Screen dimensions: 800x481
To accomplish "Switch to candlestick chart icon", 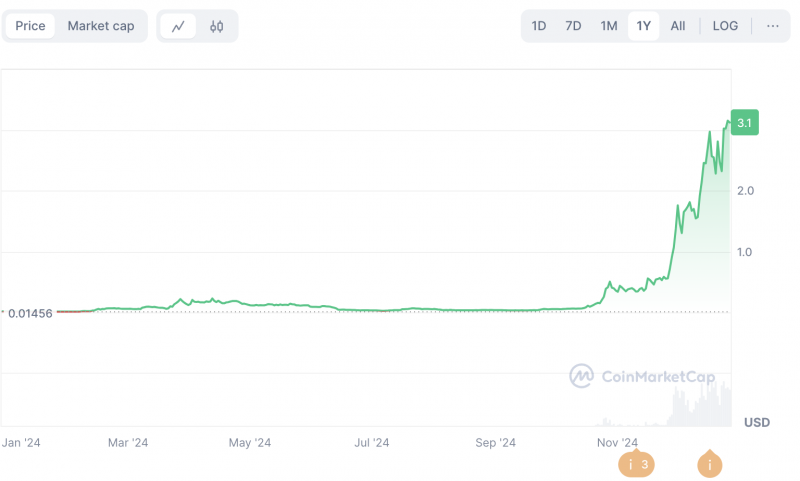I will pyautogui.click(x=216, y=26).
